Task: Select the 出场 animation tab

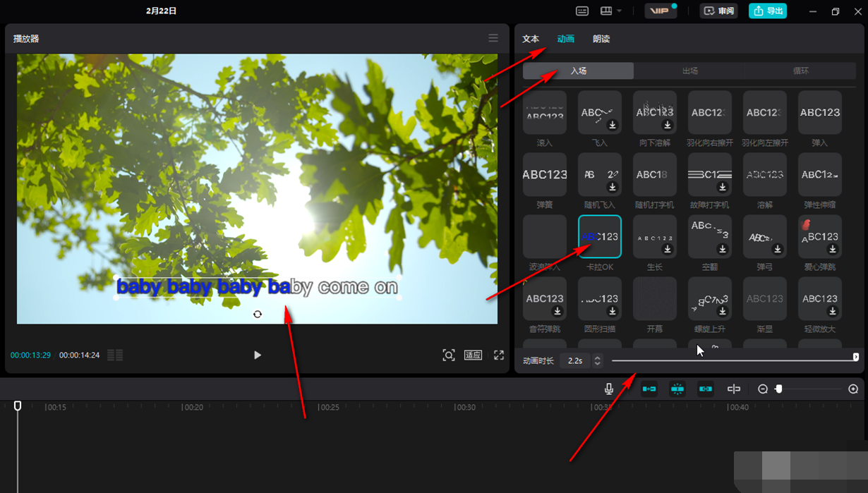Action: (x=689, y=71)
